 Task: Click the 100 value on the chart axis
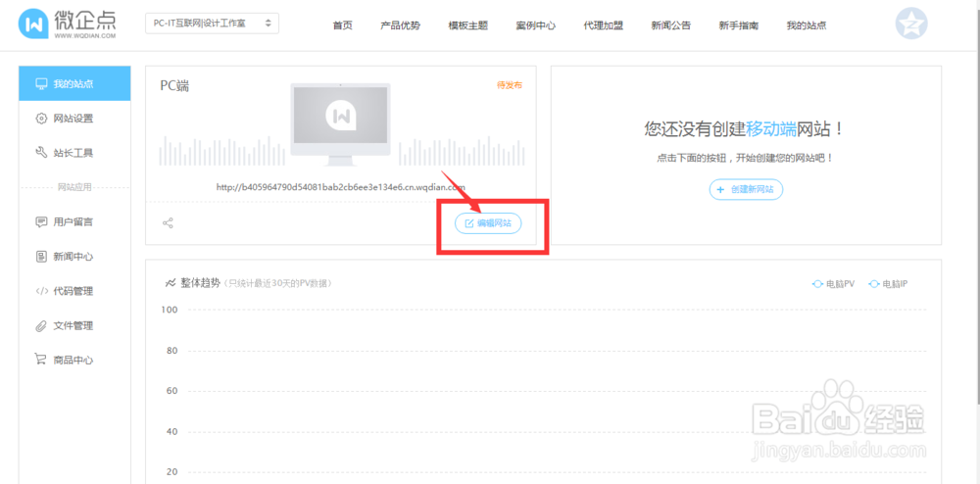170,310
